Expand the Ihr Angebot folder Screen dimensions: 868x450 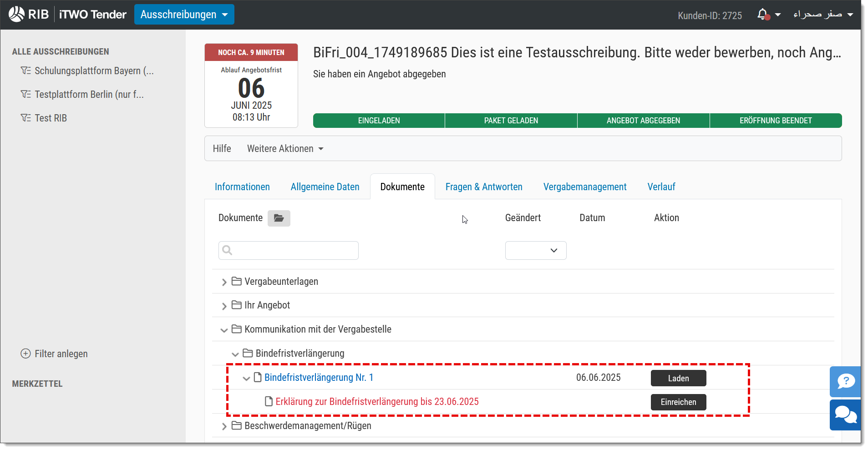click(224, 306)
